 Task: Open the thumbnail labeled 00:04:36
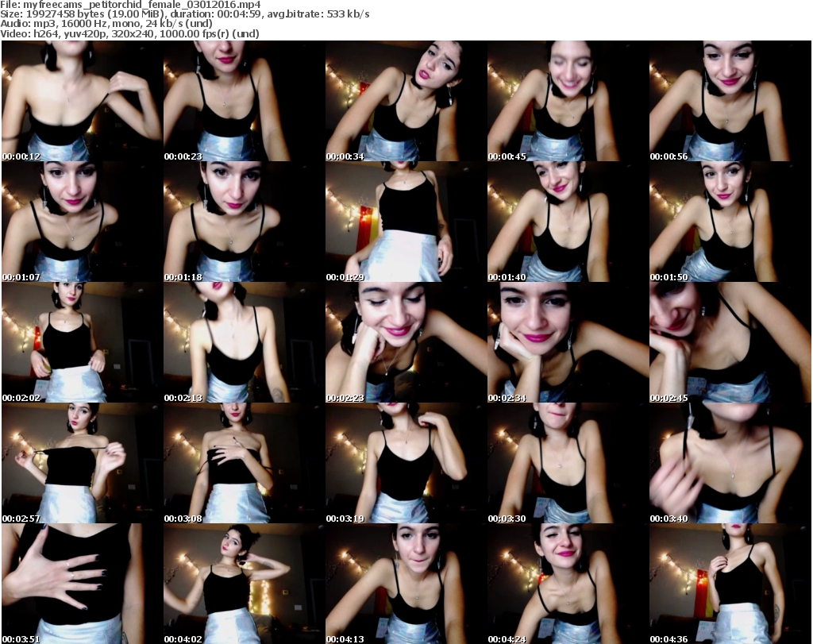click(x=730, y=584)
